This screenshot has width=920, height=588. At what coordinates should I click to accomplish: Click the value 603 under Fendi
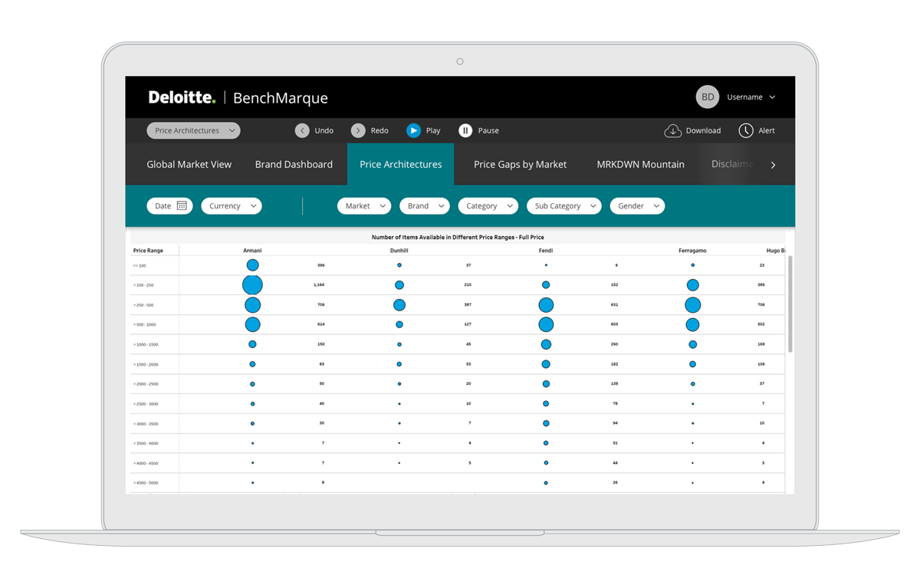pyautogui.click(x=614, y=324)
